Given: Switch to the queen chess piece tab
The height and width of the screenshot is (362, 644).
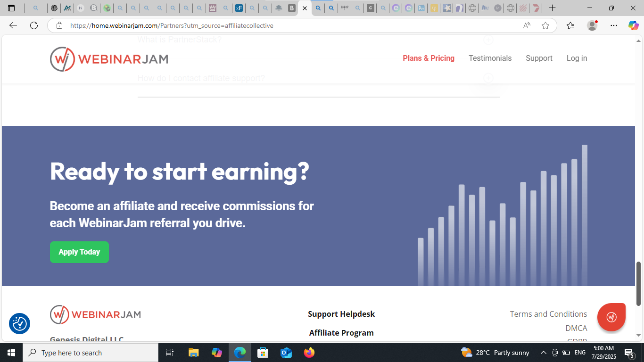Looking at the screenshot, I should pyautogui.click(x=213, y=8).
